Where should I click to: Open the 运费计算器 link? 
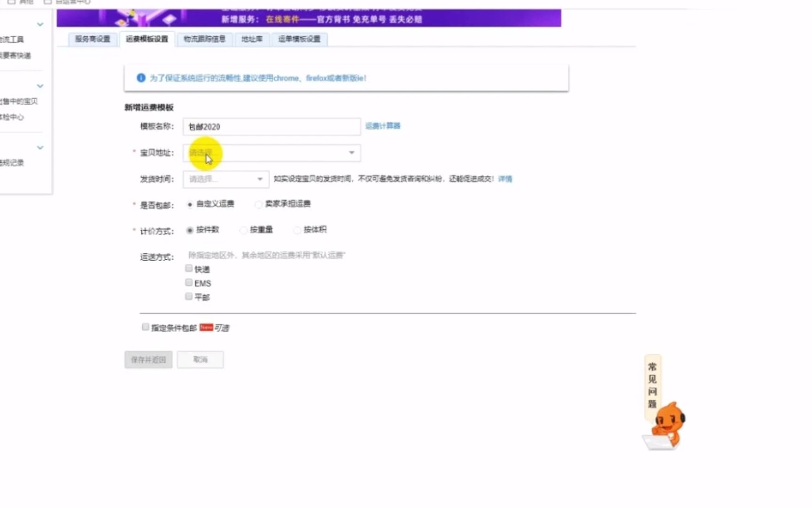(383, 126)
